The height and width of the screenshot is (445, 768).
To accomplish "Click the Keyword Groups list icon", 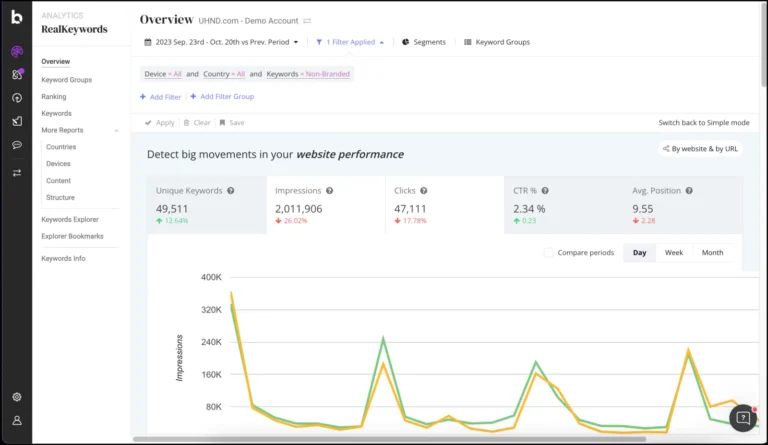I will pyautogui.click(x=468, y=42).
